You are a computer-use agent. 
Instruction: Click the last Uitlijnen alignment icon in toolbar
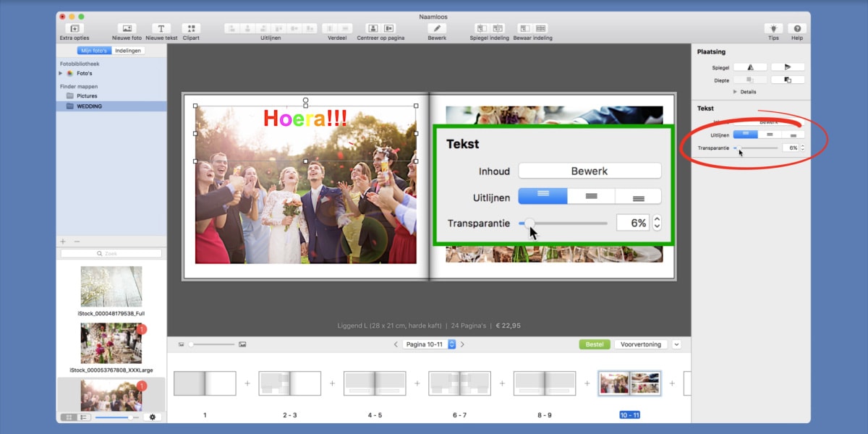click(x=310, y=28)
